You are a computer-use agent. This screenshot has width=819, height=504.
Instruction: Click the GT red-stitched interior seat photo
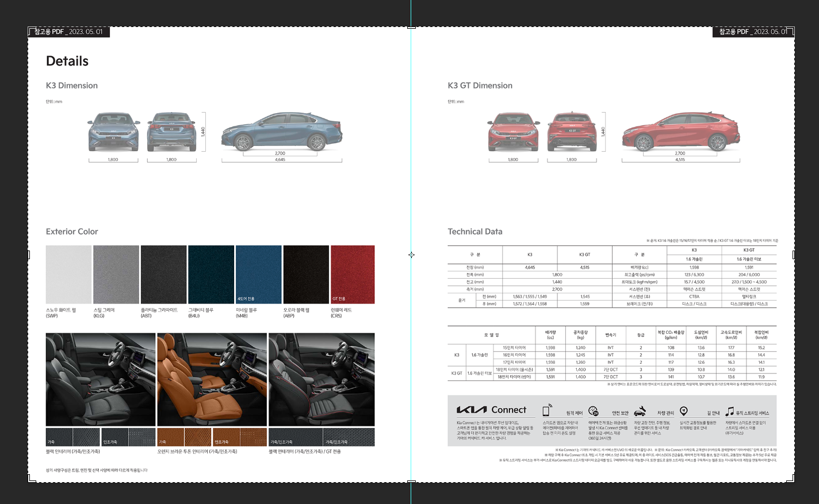coord(322,379)
